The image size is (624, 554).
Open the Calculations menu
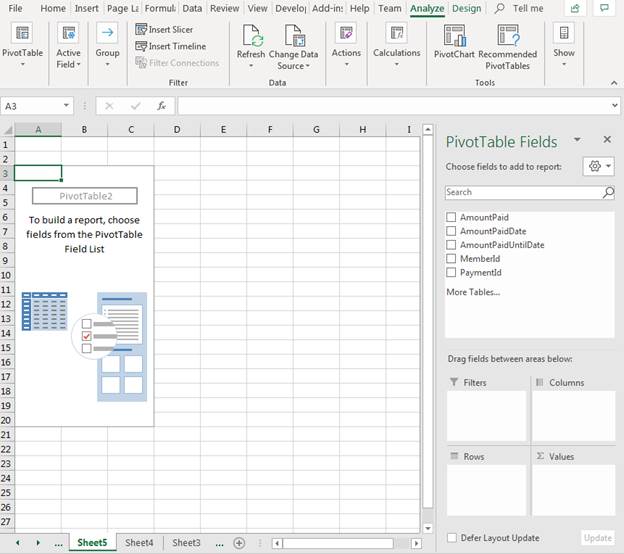[397, 45]
